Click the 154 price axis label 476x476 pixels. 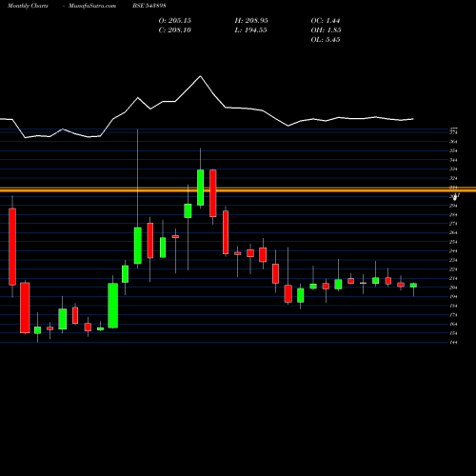coord(453,333)
